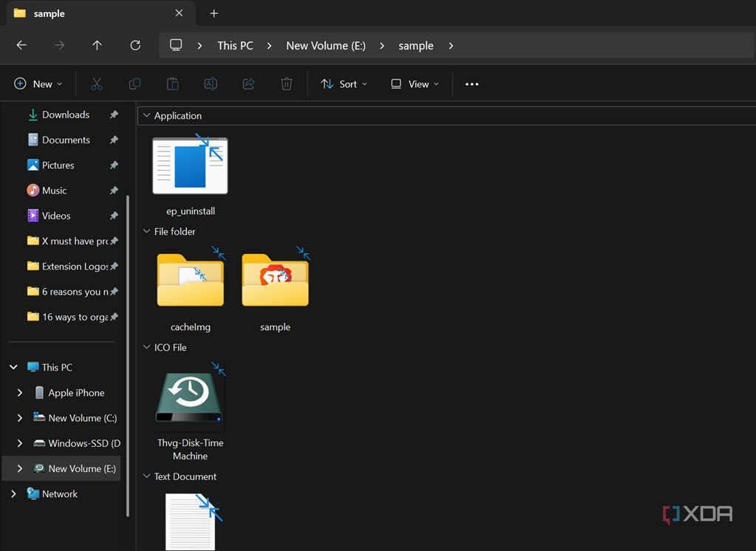Click the pin icon beside Videos

114,216
